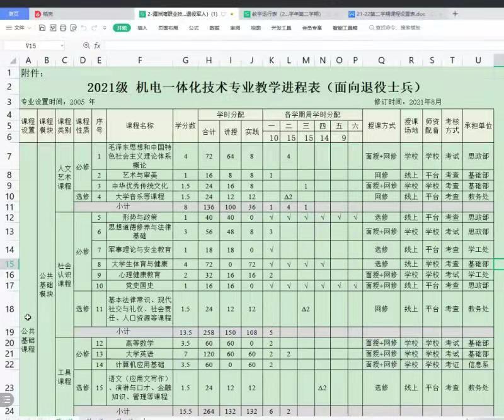Expand the quick access toolbar more arrow
Screen dimensions: 504x420
coord(104,28)
